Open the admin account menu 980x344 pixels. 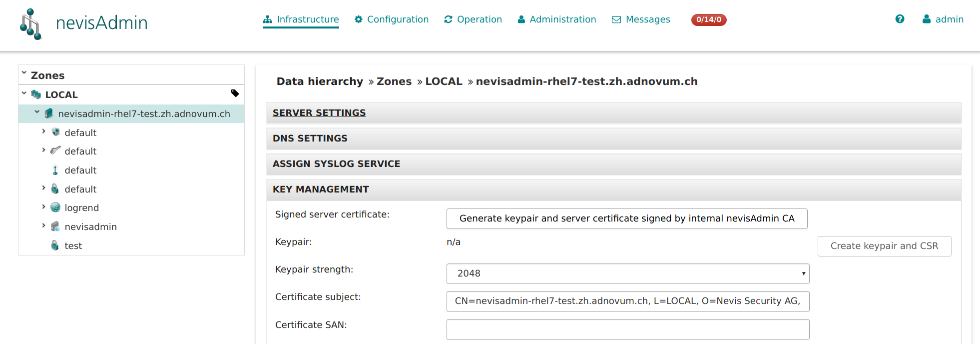943,19
